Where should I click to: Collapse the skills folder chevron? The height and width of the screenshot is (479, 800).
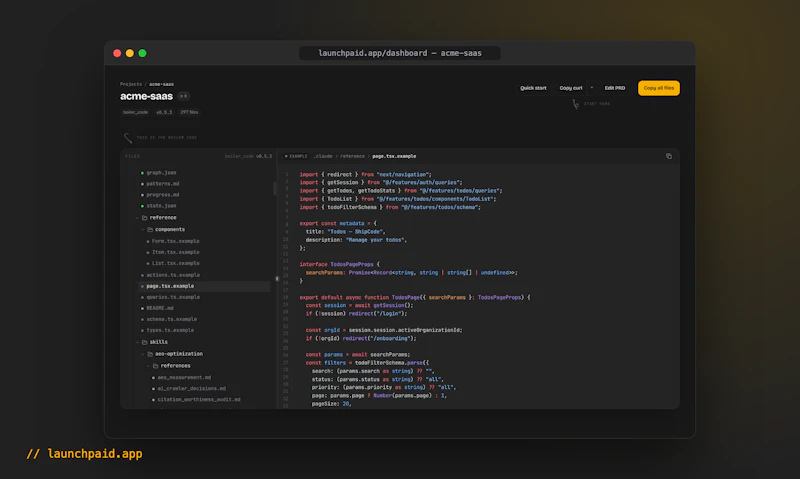[x=138, y=342]
